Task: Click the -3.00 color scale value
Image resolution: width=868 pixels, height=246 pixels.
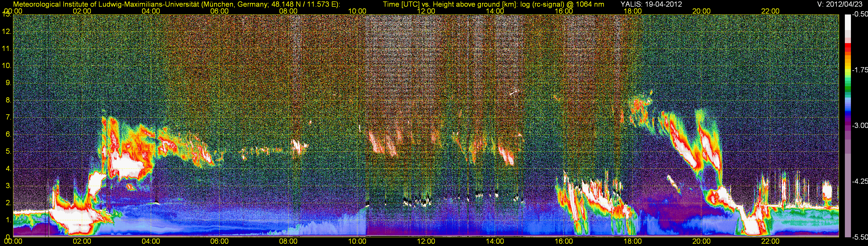Action: pyautogui.click(x=860, y=125)
